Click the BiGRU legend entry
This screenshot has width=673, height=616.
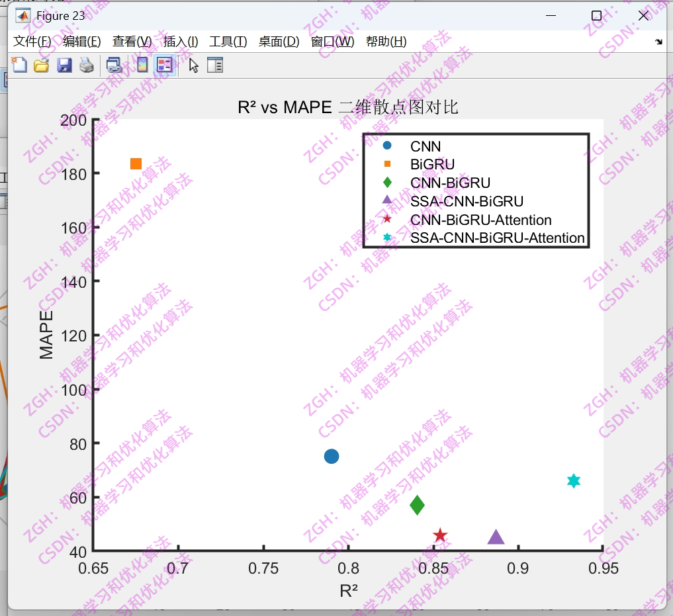[432, 164]
